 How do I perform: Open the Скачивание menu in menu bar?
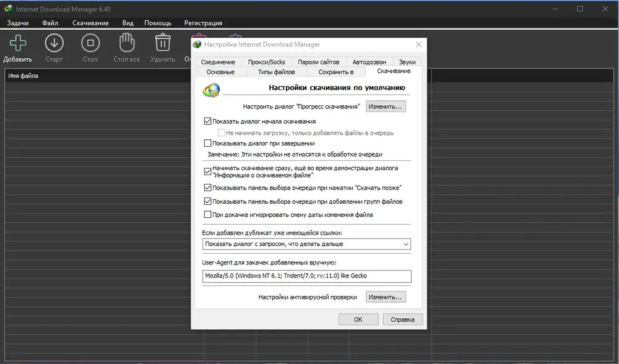pos(90,23)
